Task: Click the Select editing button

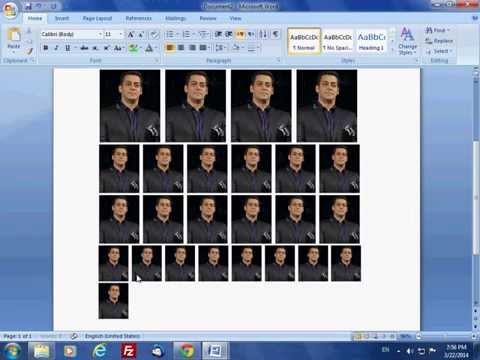Action: pyautogui.click(x=439, y=51)
